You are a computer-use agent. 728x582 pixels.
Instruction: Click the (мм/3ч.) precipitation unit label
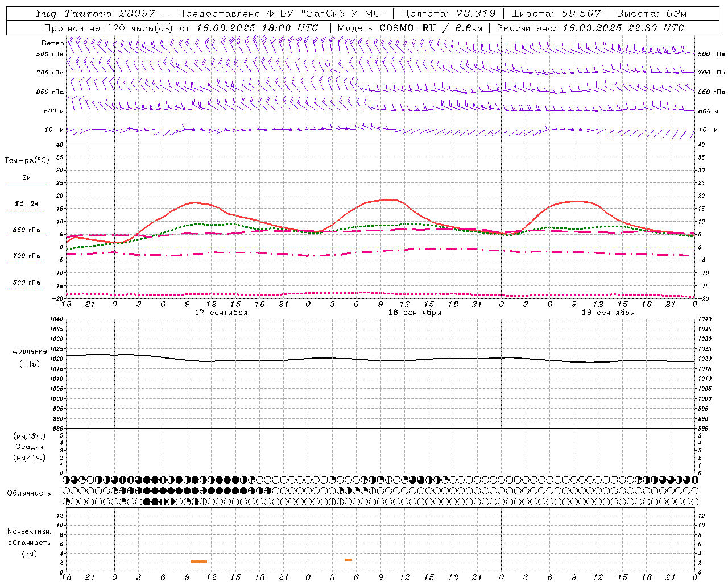(x=30, y=436)
